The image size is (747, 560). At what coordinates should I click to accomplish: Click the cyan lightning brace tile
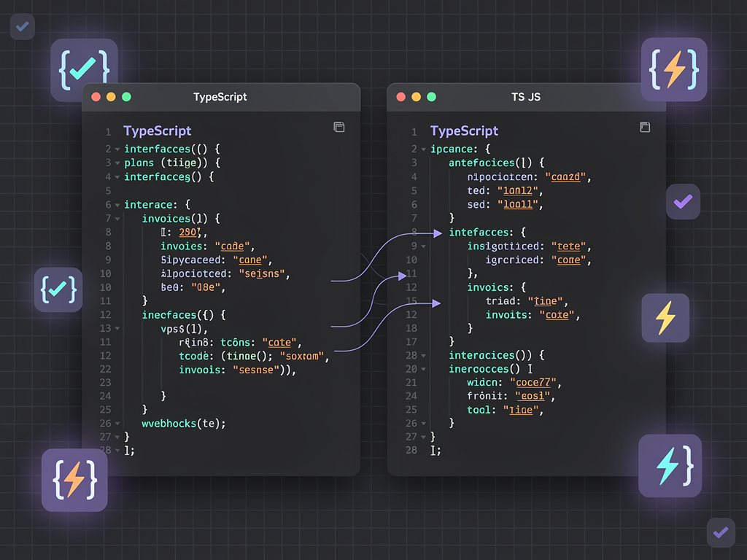[x=670, y=466]
